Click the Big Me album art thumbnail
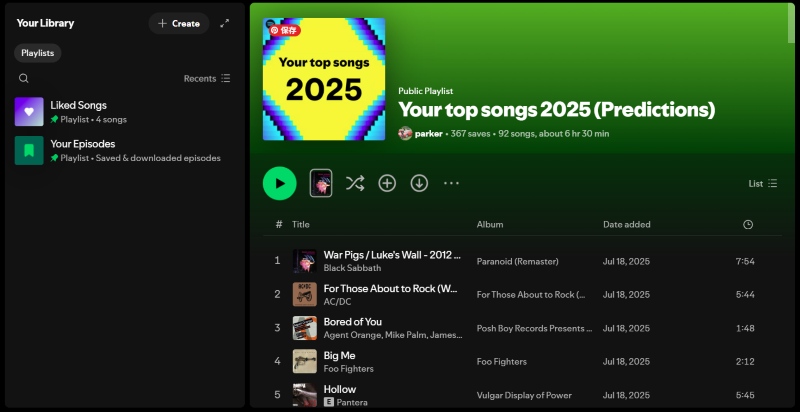The width and height of the screenshot is (800, 412). [305, 361]
